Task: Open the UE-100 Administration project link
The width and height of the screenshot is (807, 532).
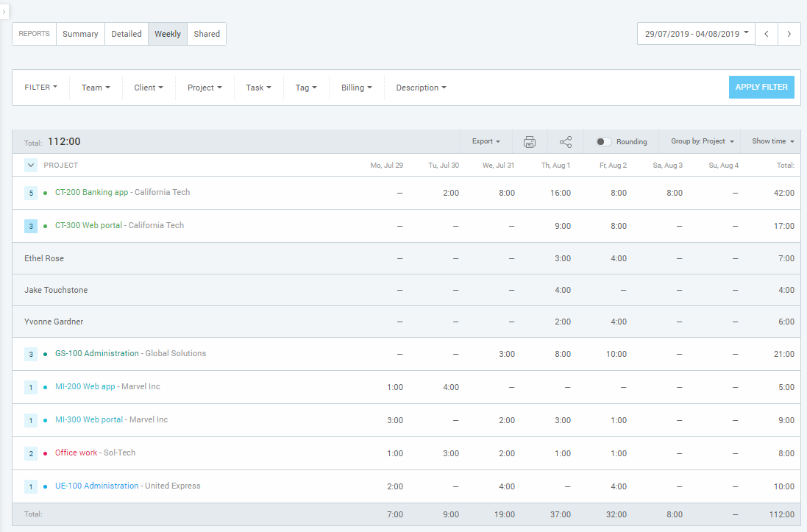Action: click(x=97, y=486)
